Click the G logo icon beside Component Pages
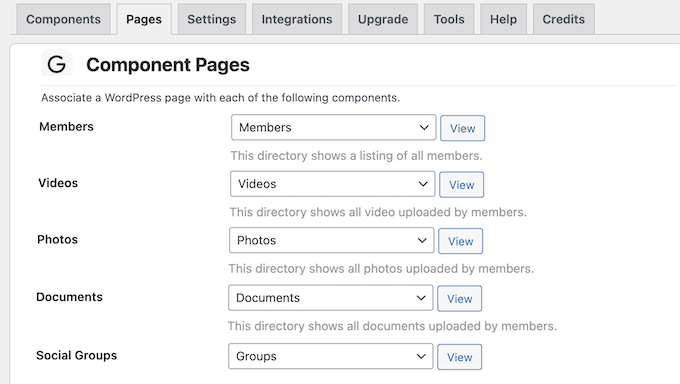The image size is (680, 384). coord(56,64)
